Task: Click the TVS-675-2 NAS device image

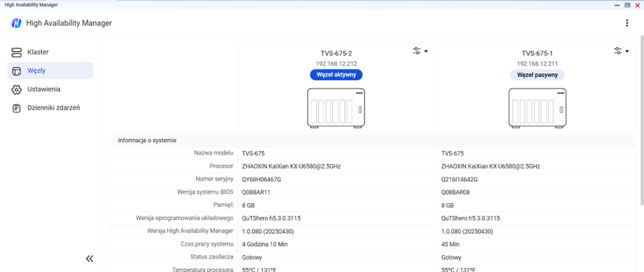Action: click(336, 108)
